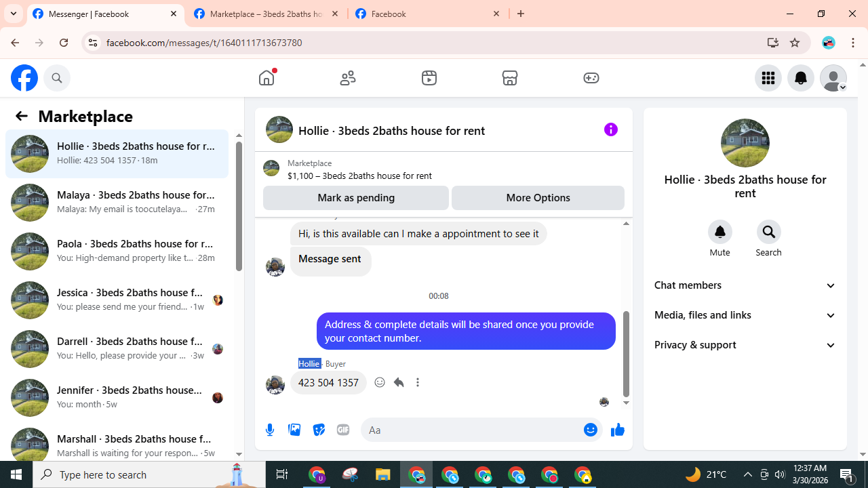The width and height of the screenshot is (868, 488).
Task: Open the Video (Reels) icon
Action: pos(429,78)
